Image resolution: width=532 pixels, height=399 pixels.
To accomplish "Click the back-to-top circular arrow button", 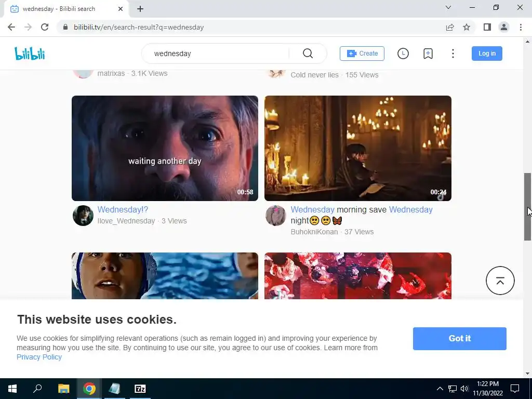I will point(500,281).
